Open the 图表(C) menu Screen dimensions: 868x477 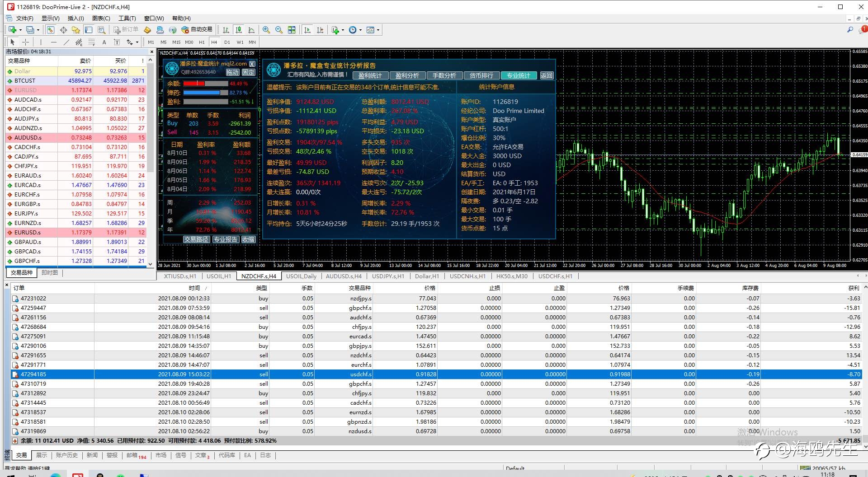101,18
